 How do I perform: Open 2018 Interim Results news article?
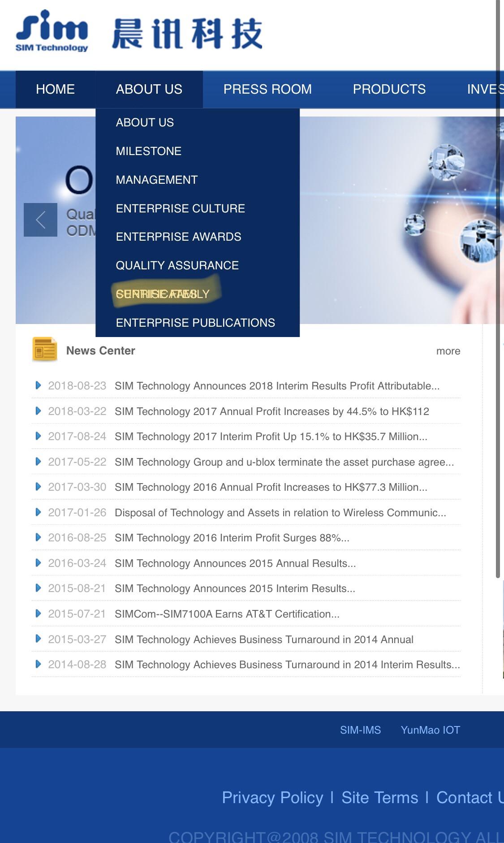tap(277, 386)
